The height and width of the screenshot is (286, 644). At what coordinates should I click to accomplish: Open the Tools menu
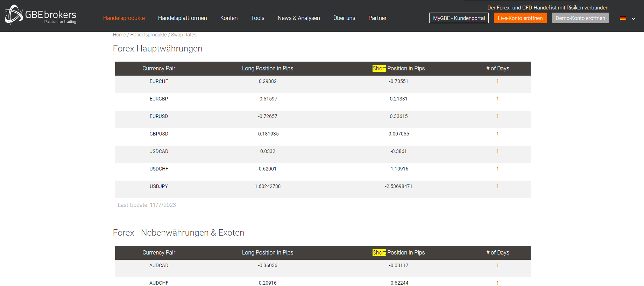[257, 18]
